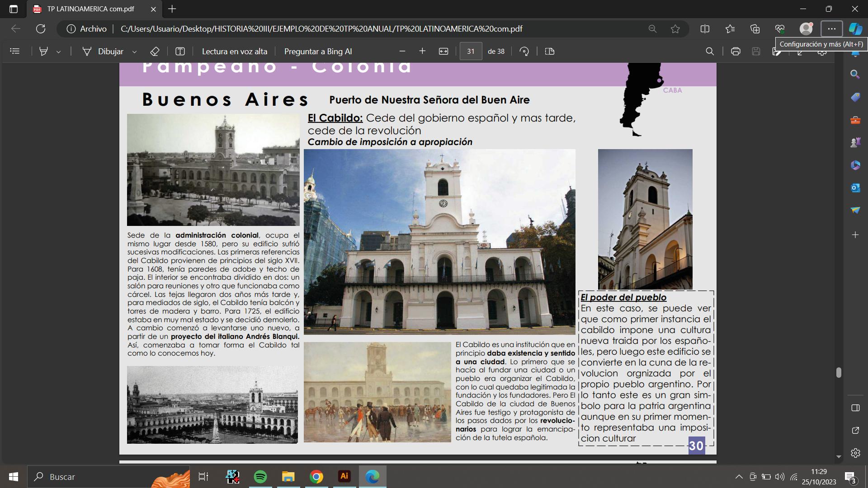Expand the Dibujar pen options arrow

(x=134, y=52)
